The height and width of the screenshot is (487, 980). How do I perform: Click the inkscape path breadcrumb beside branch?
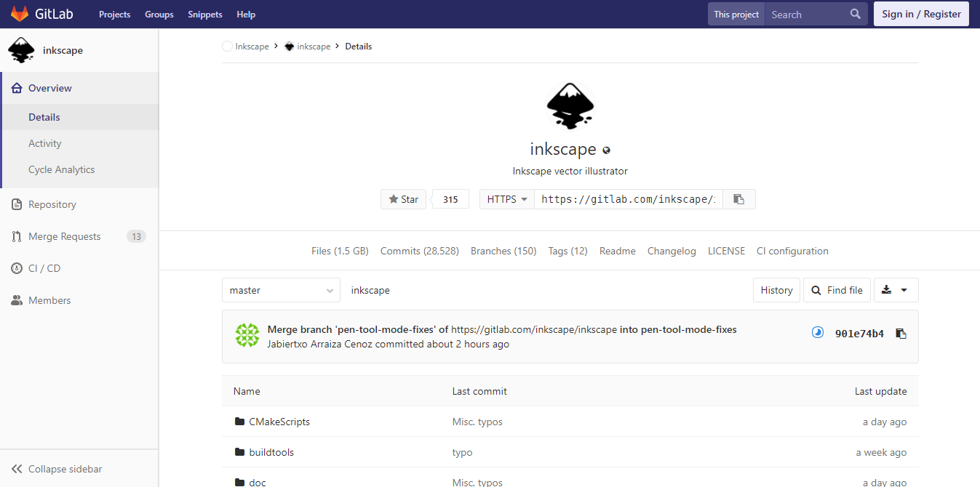click(370, 290)
